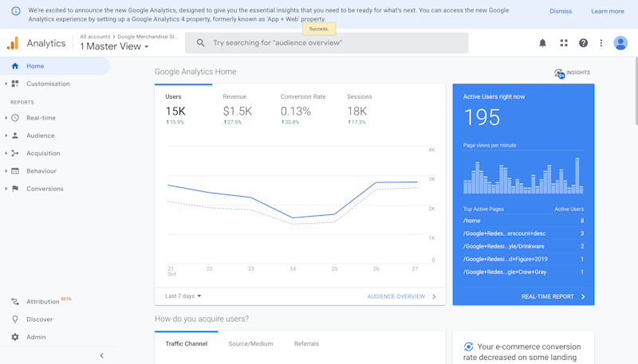
Task: Expand the Acquisition reports section
Action: click(x=43, y=153)
